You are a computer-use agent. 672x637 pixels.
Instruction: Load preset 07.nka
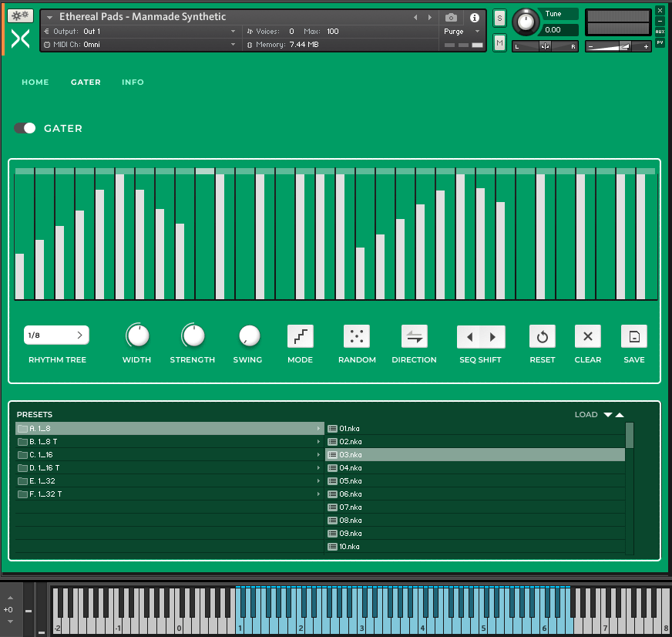[475, 507]
